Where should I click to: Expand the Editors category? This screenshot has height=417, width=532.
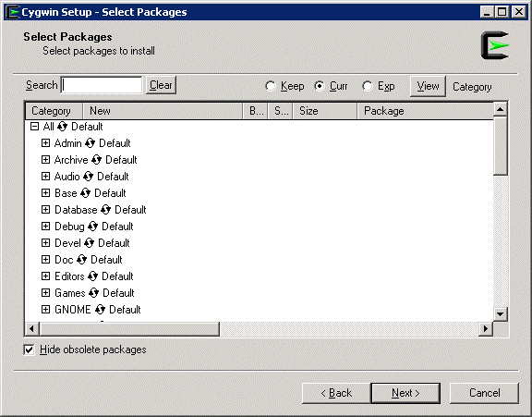[x=45, y=276]
